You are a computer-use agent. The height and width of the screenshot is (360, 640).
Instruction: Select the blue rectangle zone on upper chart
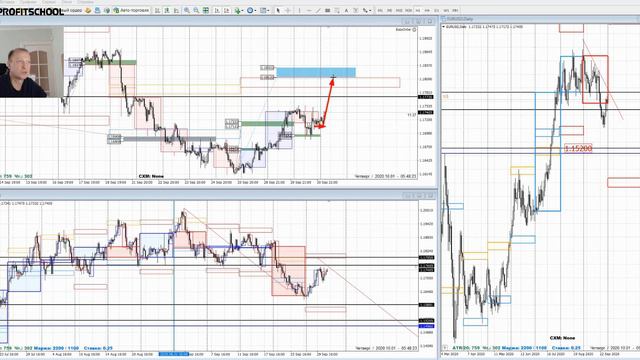pyautogui.click(x=316, y=73)
